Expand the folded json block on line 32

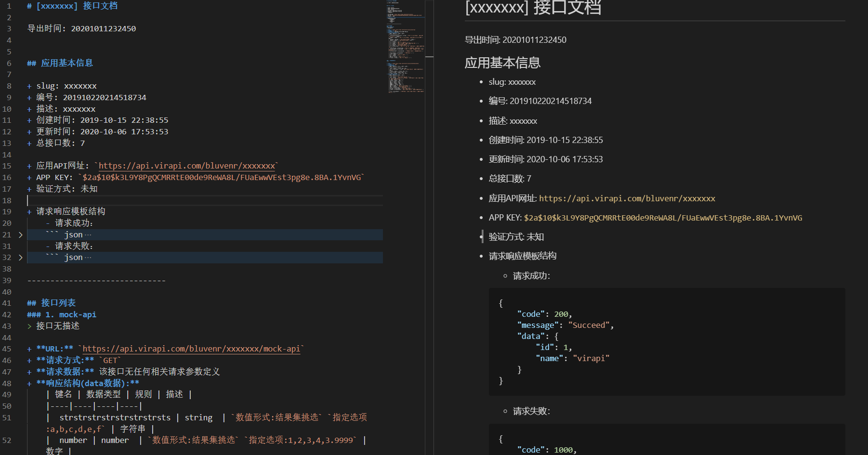coord(20,258)
